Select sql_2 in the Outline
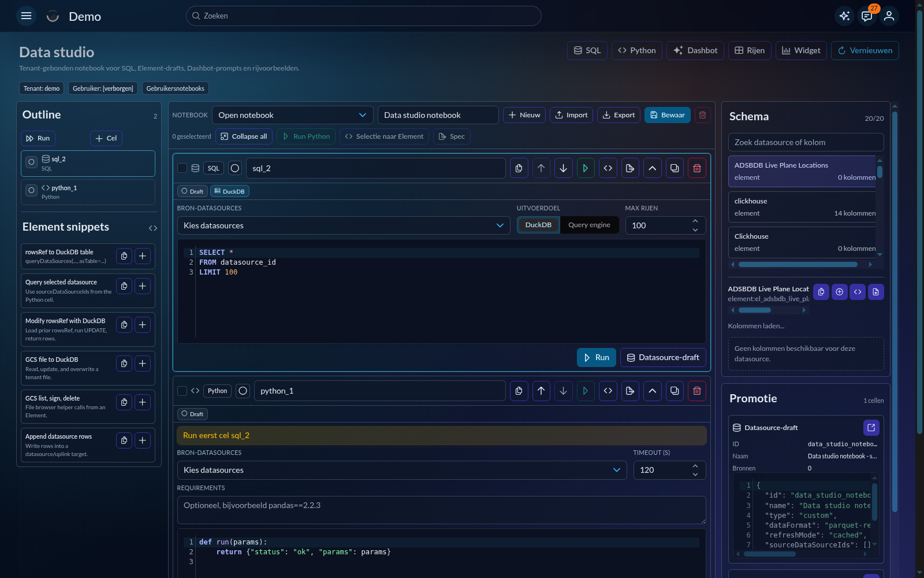The height and width of the screenshot is (578, 924). 88,164
